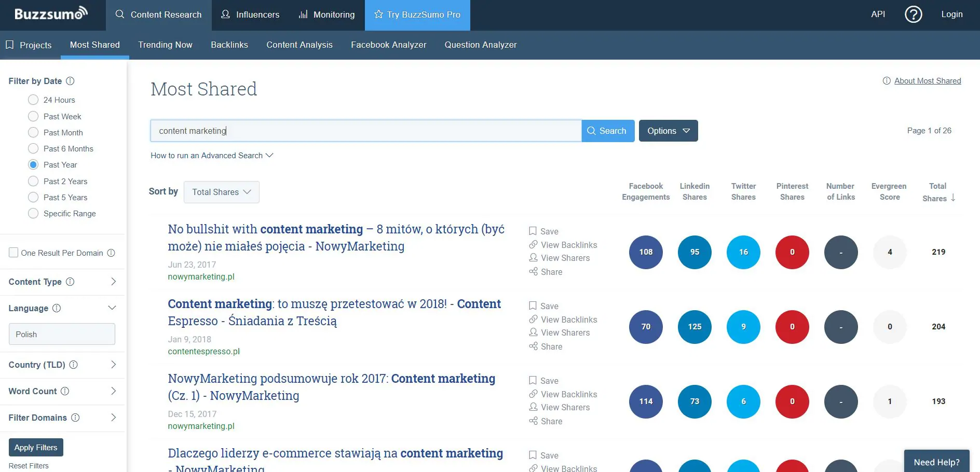Image resolution: width=980 pixels, height=472 pixels.
Task: Click the API link
Action: pos(878,15)
